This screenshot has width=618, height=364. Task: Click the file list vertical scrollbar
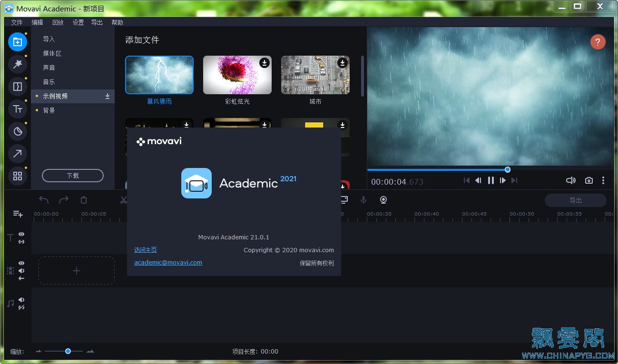pos(363,76)
